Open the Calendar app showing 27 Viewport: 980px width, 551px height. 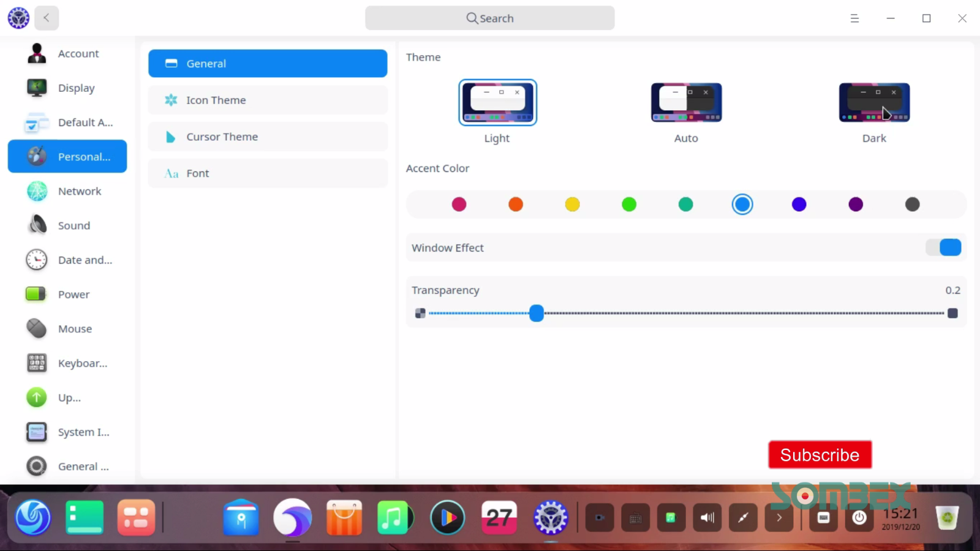tap(498, 517)
